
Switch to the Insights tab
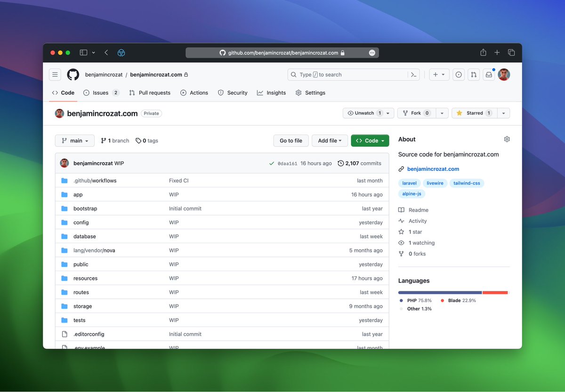pyautogui.click(x=271, y=93)
